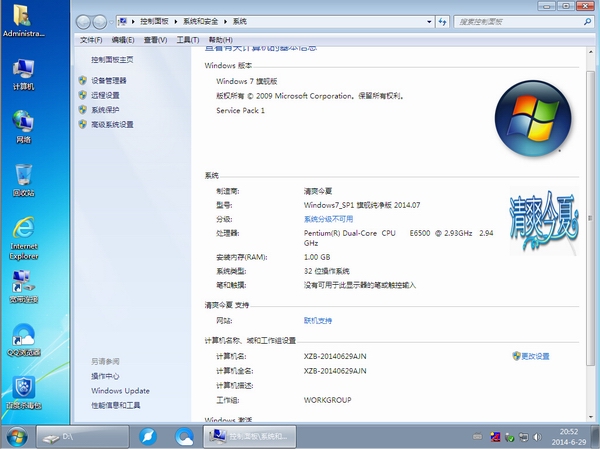
Task: Click the scrollbar down arrow
Action: click(590, 417)
